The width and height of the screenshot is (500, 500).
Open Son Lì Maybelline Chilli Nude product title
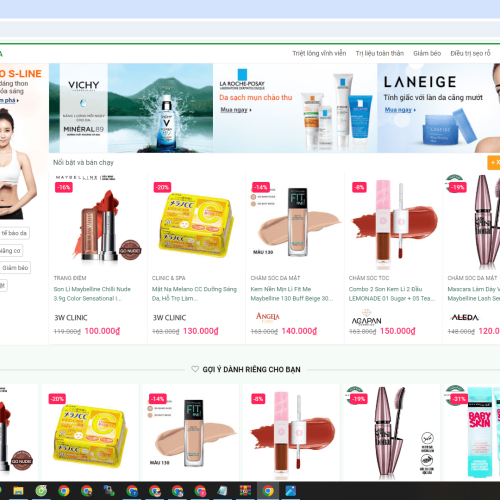[x=92, y=294]
